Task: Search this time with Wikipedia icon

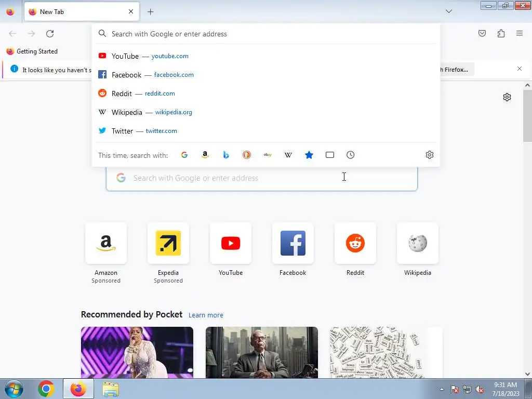Action: [288, 155]
